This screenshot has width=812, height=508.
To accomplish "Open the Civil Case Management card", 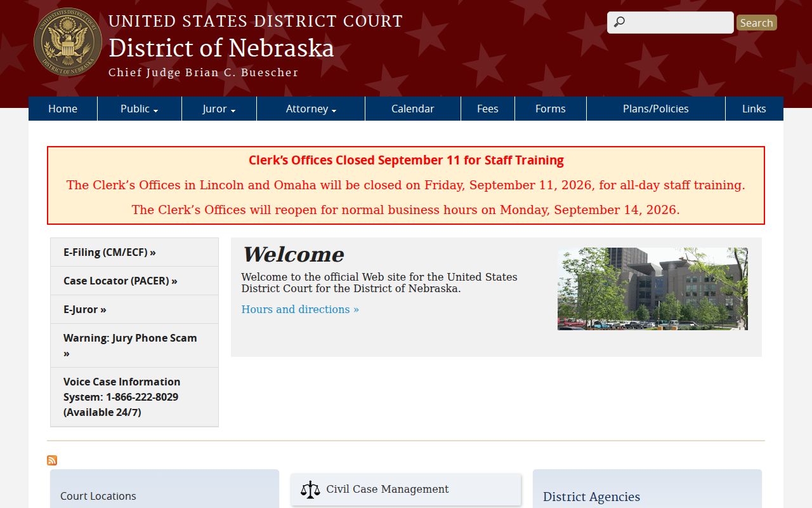I will pyautogui.click(x=406, y=490).
